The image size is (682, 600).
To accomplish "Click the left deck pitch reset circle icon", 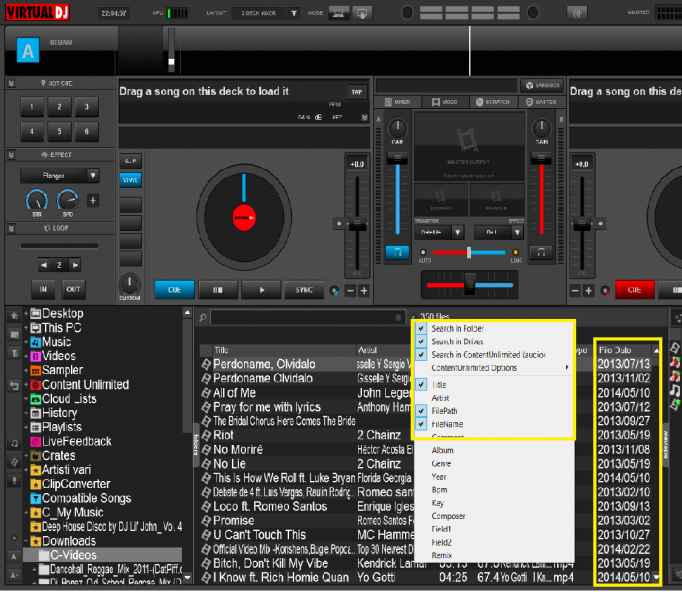I will pos(339,224).
